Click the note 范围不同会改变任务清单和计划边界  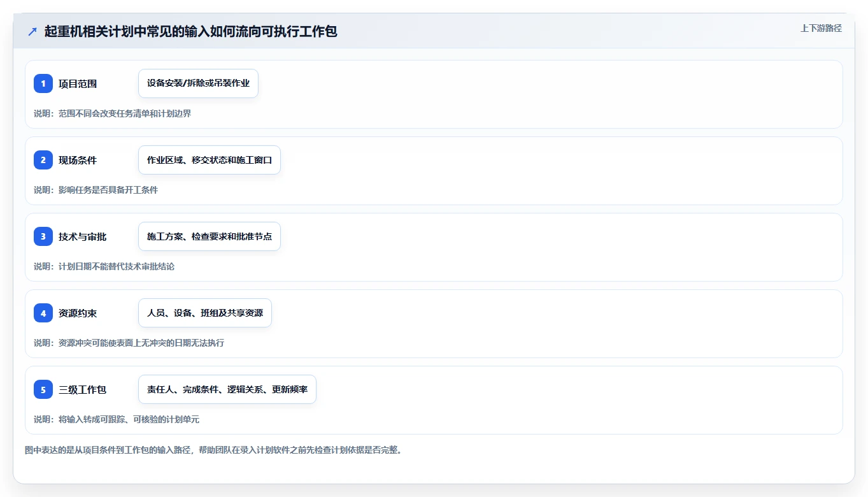[113, 113]
